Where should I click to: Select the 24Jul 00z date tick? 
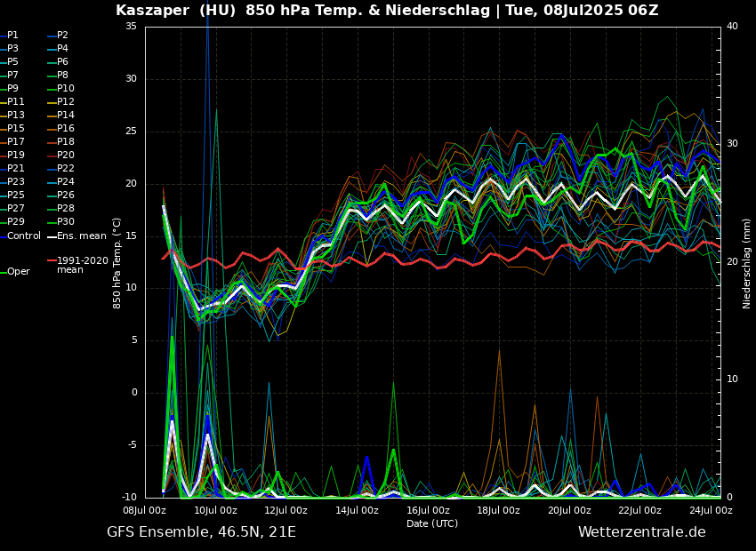(x=711, y=510)
